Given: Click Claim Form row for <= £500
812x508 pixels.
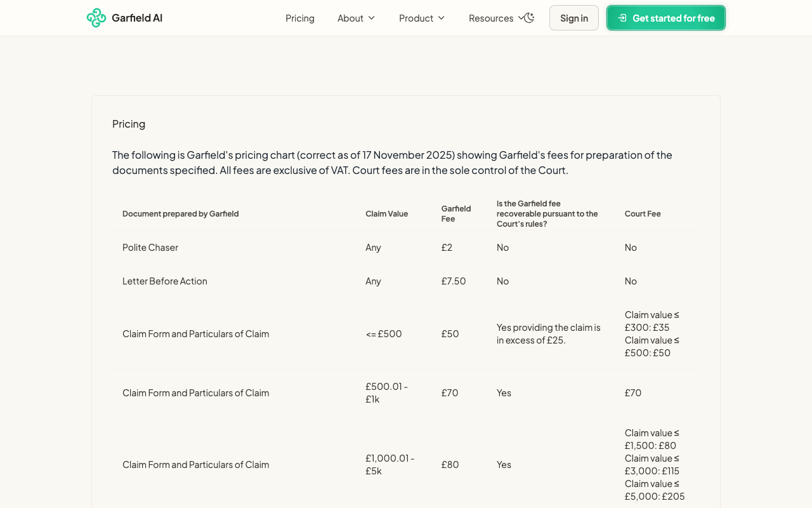Looking at the screenshot, I should point(196,334).
